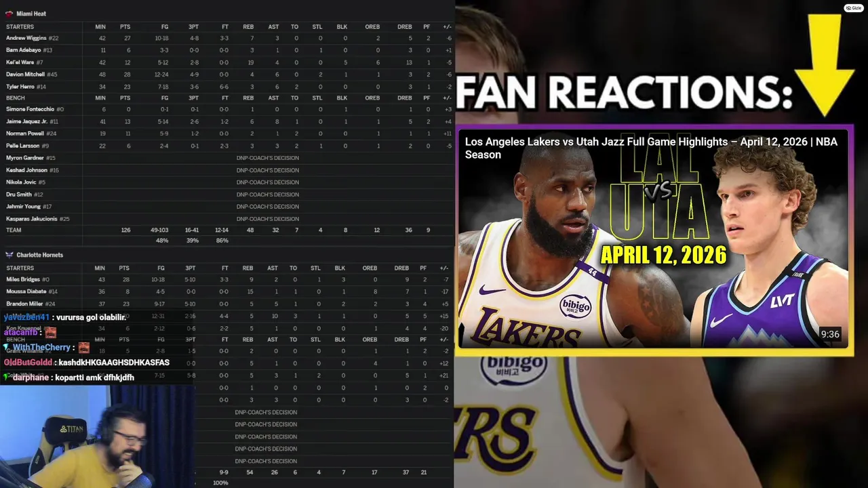Click Davion Mitchell's '12-24' field goal cell
The width and height of the screenshot is (868, 488).
161,75
